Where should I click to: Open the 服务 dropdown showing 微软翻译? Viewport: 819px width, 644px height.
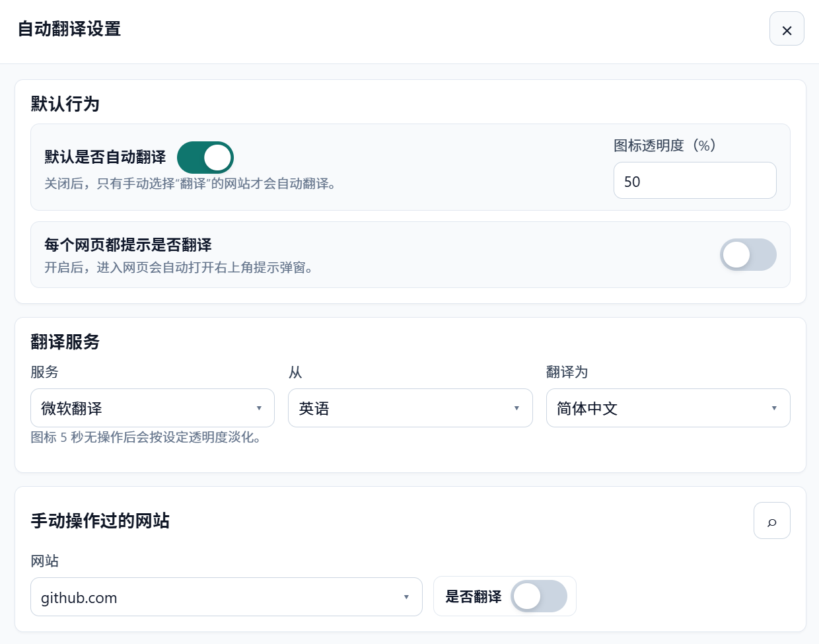[153, 408]
